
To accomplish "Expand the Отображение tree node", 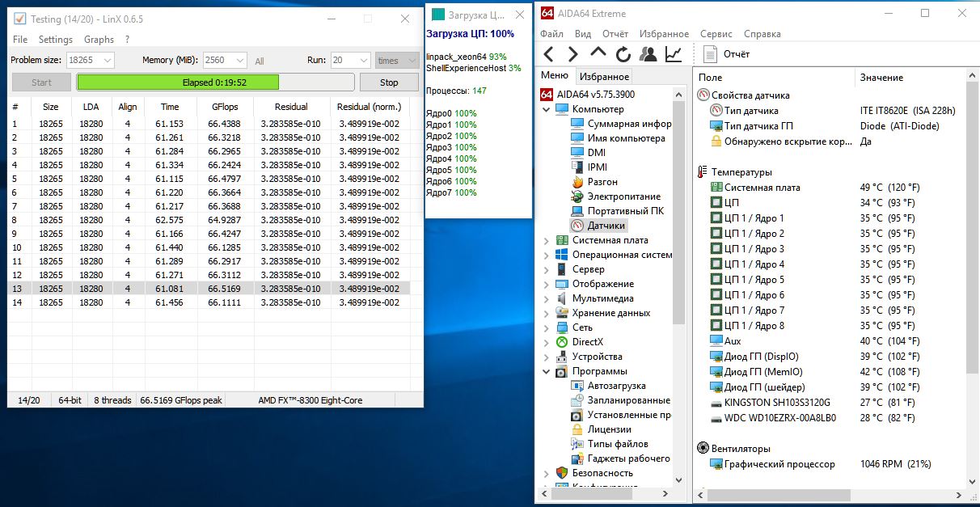I will [547, 284].
